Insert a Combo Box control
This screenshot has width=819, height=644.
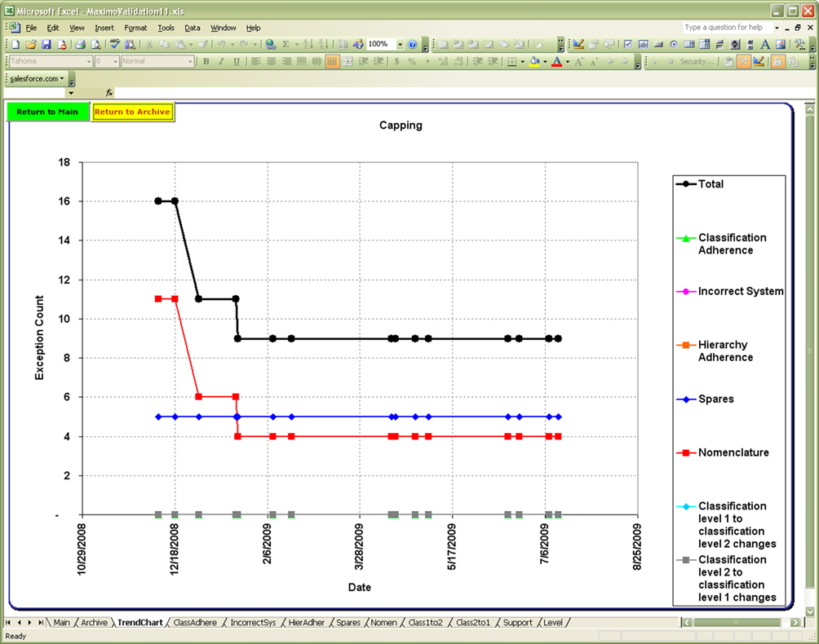[705, 44]
